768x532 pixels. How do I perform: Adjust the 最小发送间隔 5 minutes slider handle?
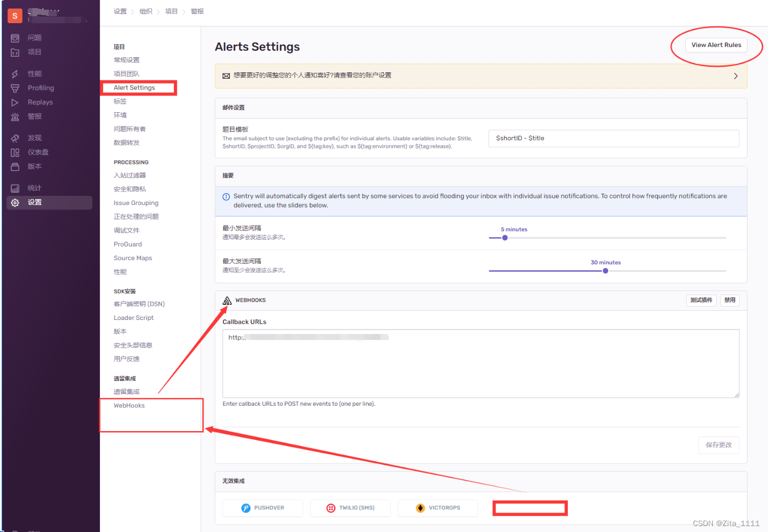[505, 238]
